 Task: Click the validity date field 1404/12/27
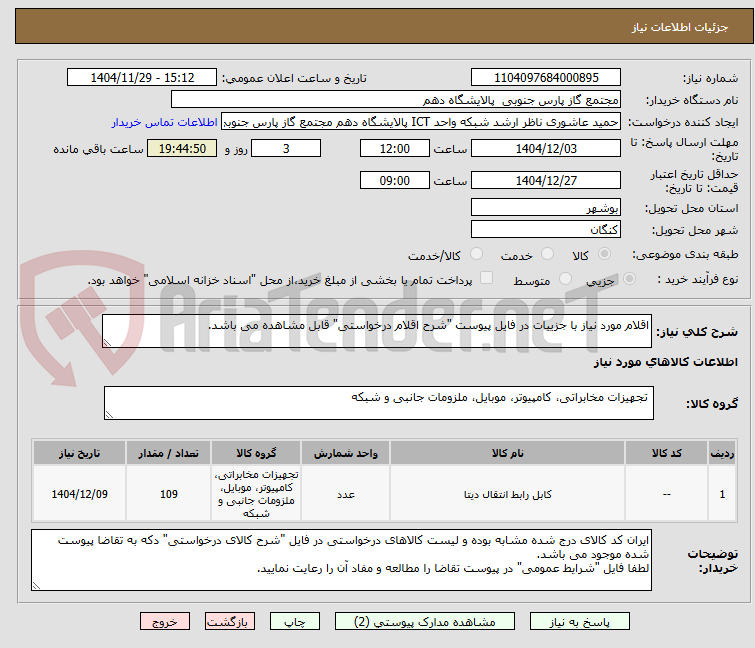[x=546, y=180]
